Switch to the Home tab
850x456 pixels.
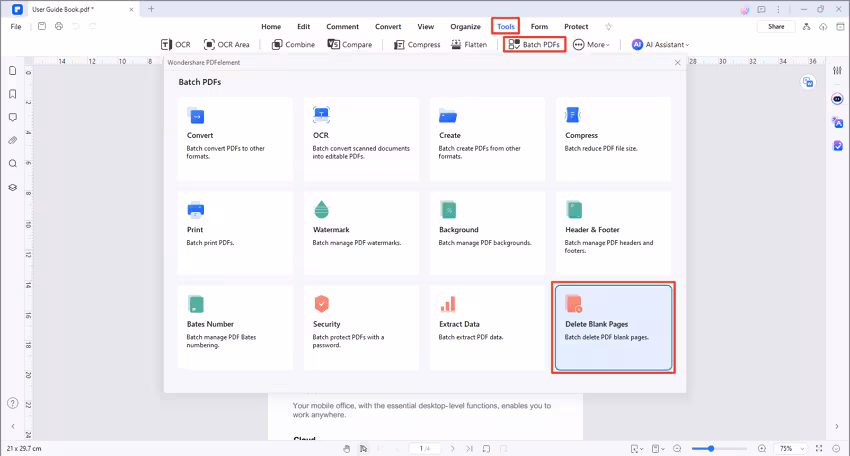point(271,26)
